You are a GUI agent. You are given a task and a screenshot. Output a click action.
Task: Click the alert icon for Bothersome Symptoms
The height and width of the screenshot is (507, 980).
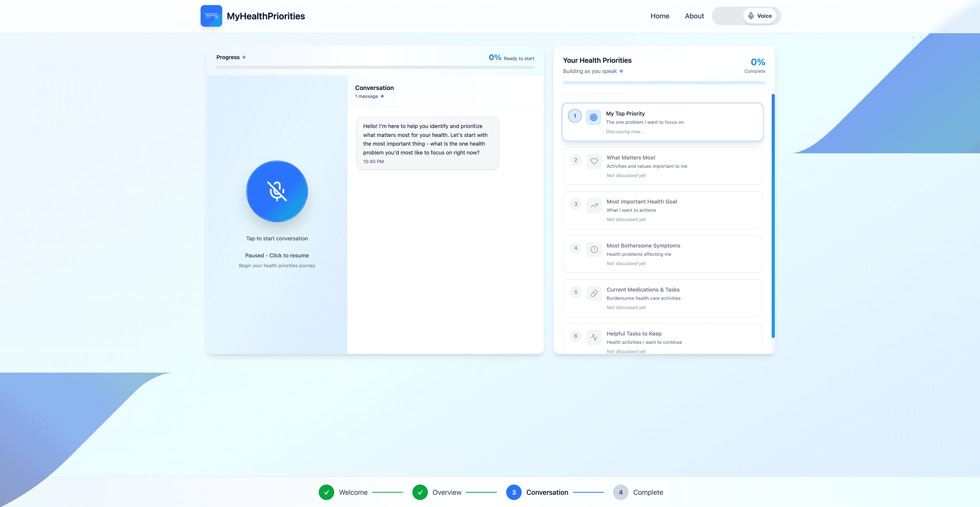tap(594, 250)
